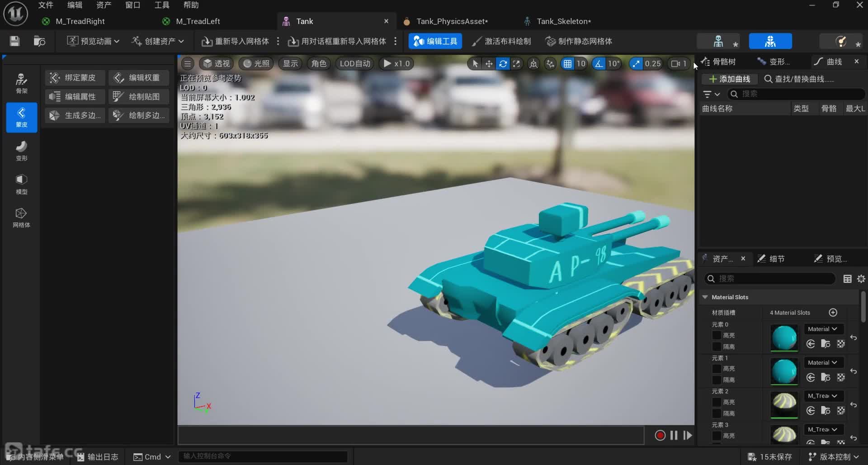Toggle the grid snap icon in viewport

coord(567,64)
